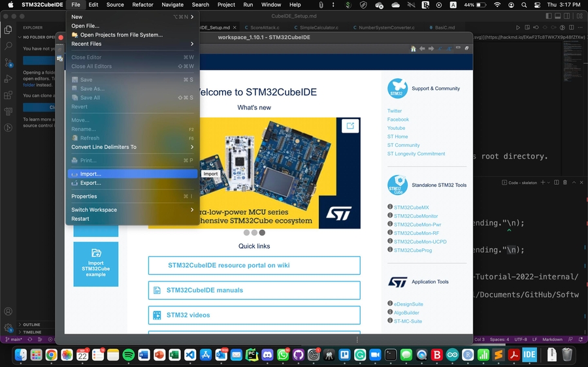This screenshot has height=367, width=588.
Task: Open VS Code Extensions icon
Action: [8, 95]
